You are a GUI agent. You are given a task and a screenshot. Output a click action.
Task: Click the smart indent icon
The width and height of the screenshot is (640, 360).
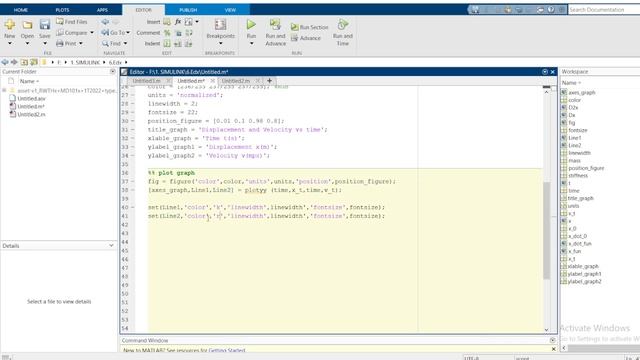[x=167, y=44]
